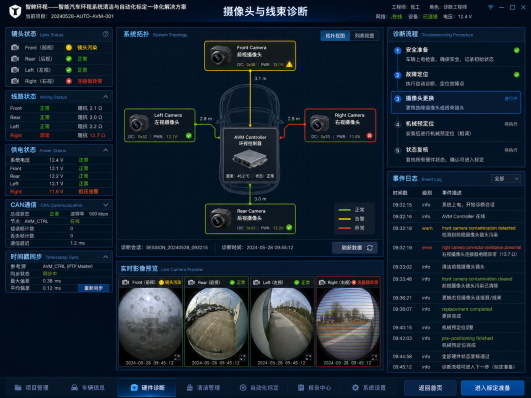Open the Rear camera live preview thumbnail
The width and height of the screenshot is (531, 398).
[x=216, y=322]
